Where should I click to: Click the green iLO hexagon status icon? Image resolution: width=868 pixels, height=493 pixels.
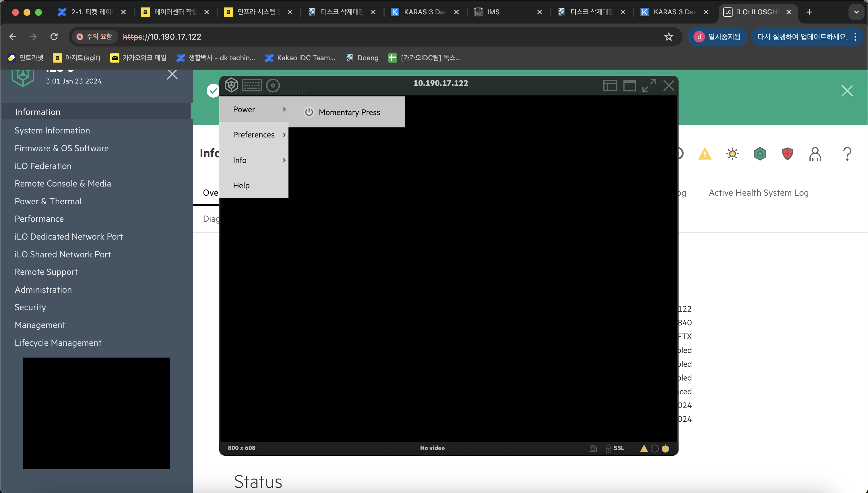[x=760, y=154]
